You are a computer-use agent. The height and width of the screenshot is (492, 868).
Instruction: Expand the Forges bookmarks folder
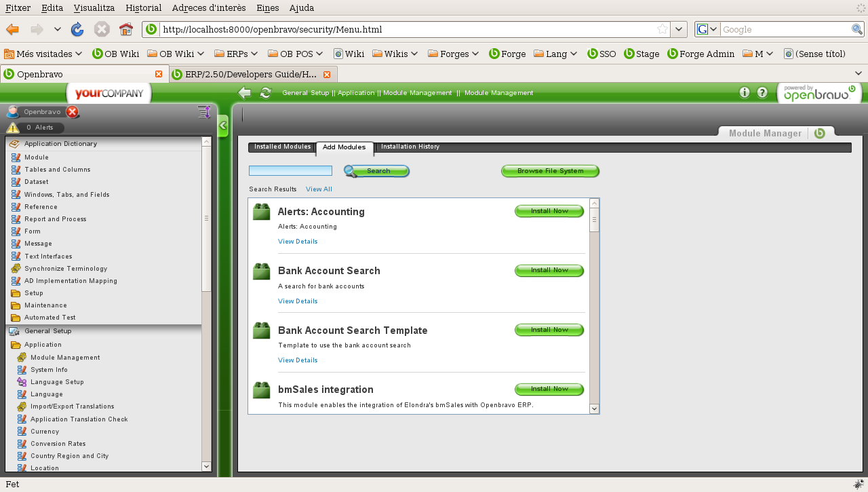[454, 54]
